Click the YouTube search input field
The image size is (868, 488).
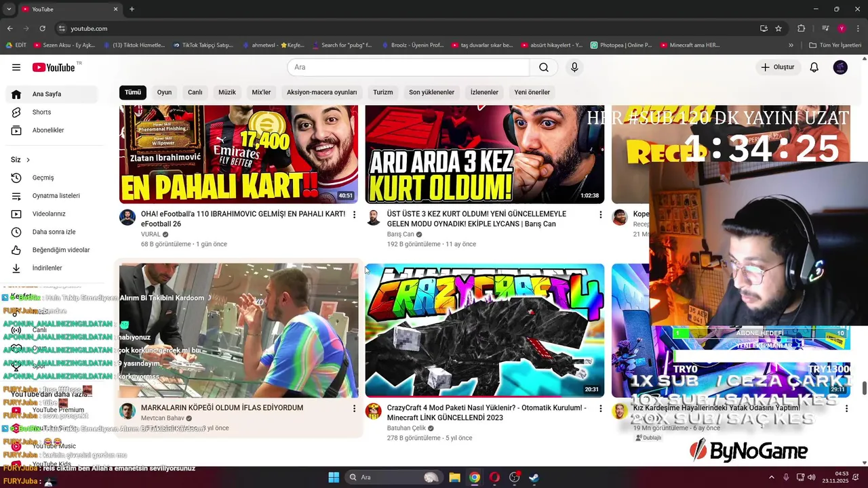(x=407, y=67)
